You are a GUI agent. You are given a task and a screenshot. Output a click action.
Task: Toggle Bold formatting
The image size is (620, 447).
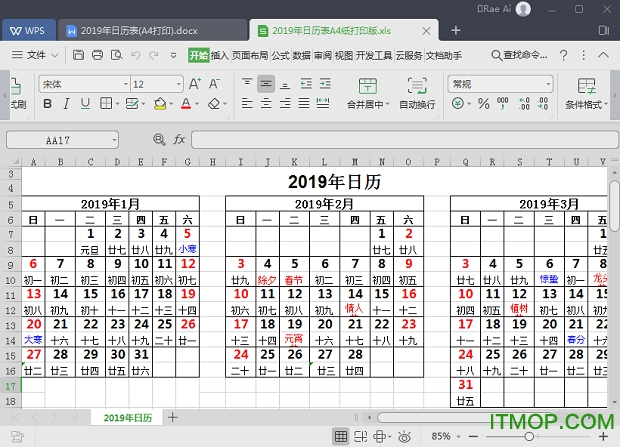47,104
